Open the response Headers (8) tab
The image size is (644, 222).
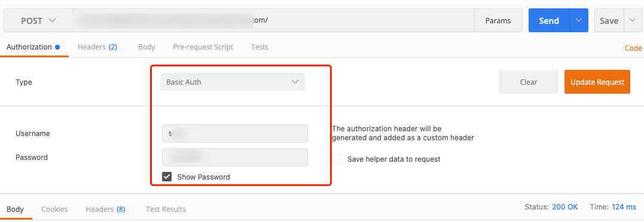106,209
